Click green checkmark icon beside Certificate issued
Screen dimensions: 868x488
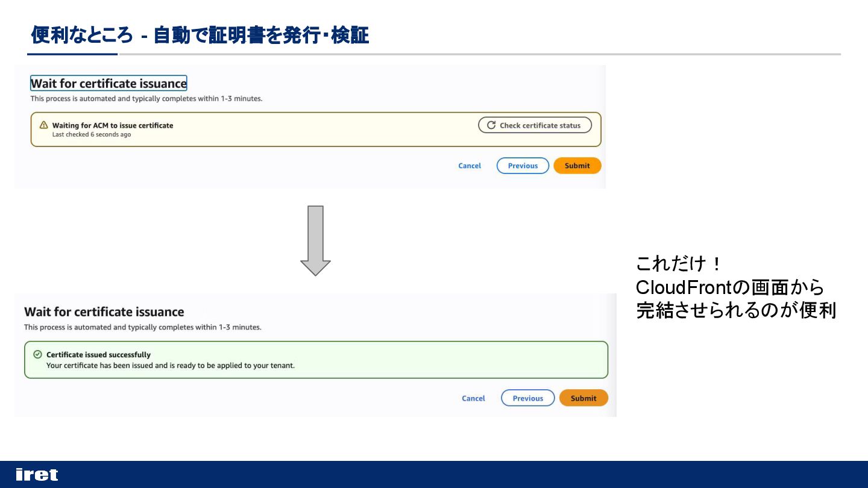tap(37, 354)
